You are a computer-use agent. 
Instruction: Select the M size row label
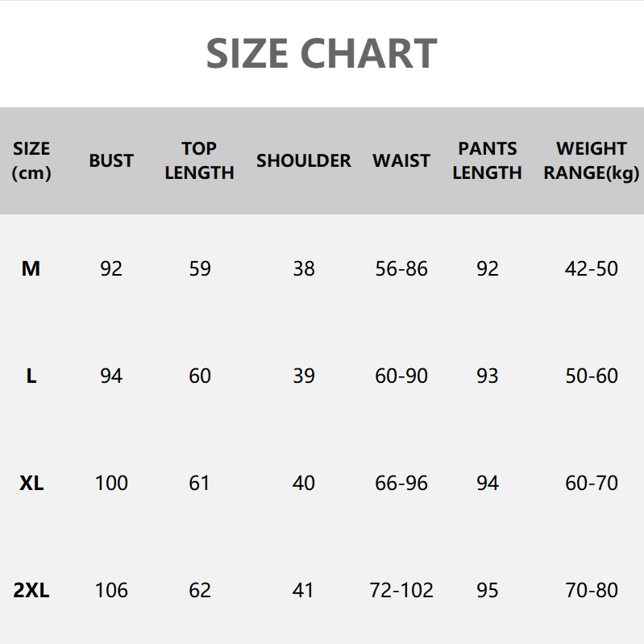31,268
